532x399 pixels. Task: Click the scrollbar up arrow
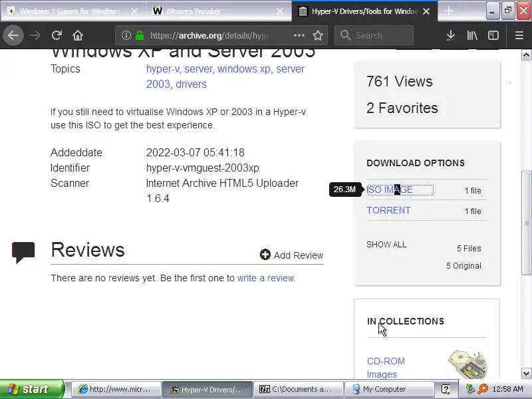click(x=526, y=55)
